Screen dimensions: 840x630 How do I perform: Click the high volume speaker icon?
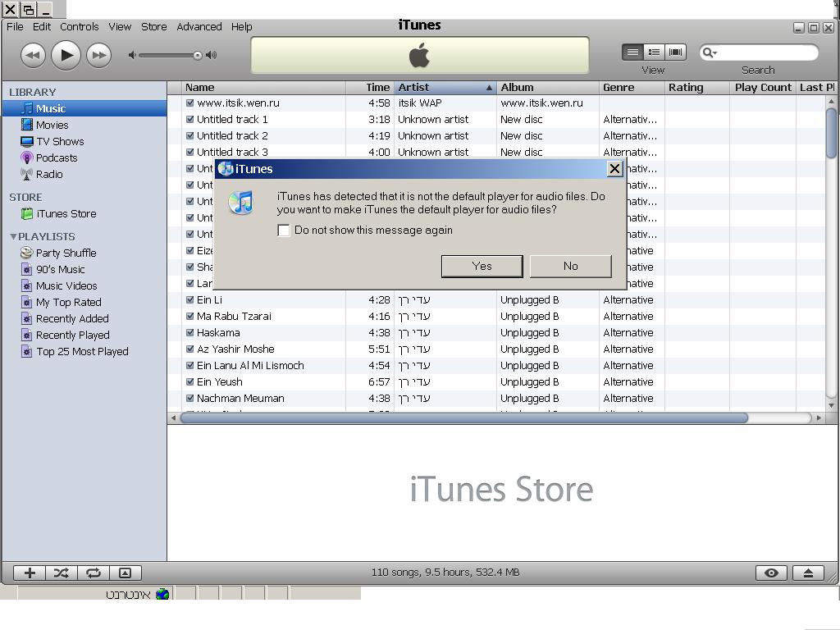point(212,55)
